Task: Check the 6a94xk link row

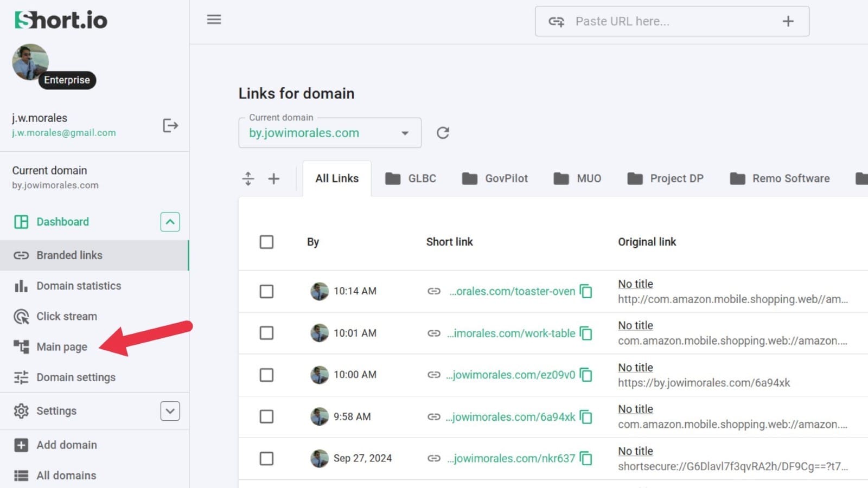Action: pos(266,416)
